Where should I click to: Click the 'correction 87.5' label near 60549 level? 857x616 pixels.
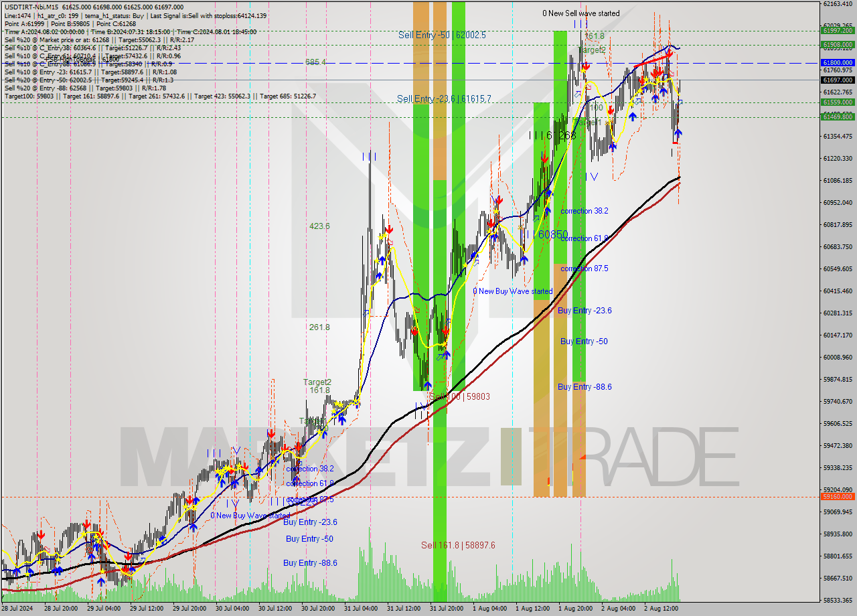point(585,268)
